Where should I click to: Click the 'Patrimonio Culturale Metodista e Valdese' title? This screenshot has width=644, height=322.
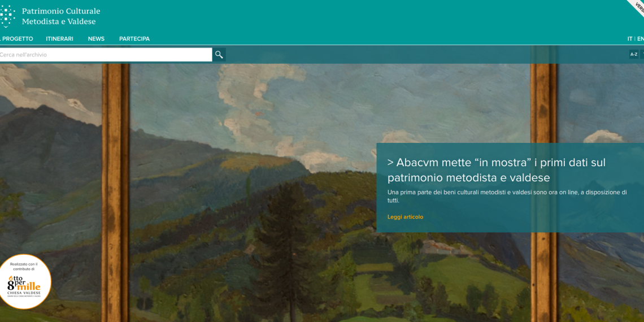click(61, 16)
